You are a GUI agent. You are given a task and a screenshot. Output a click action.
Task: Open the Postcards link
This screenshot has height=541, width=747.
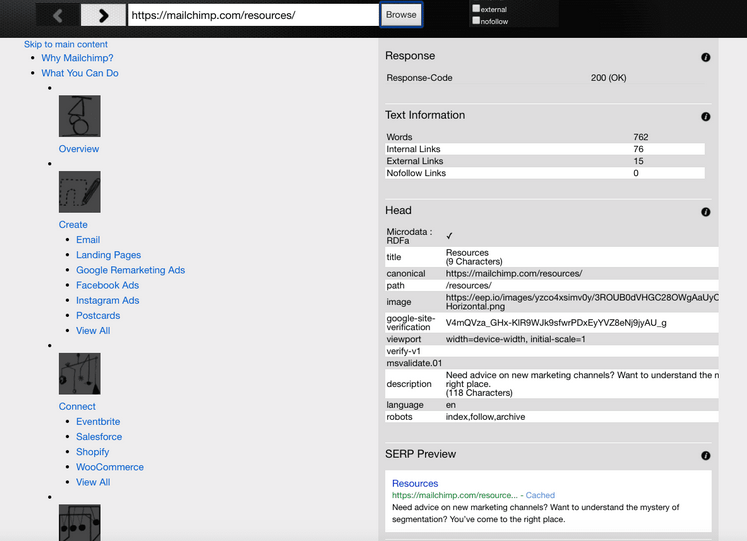point(98,316)
